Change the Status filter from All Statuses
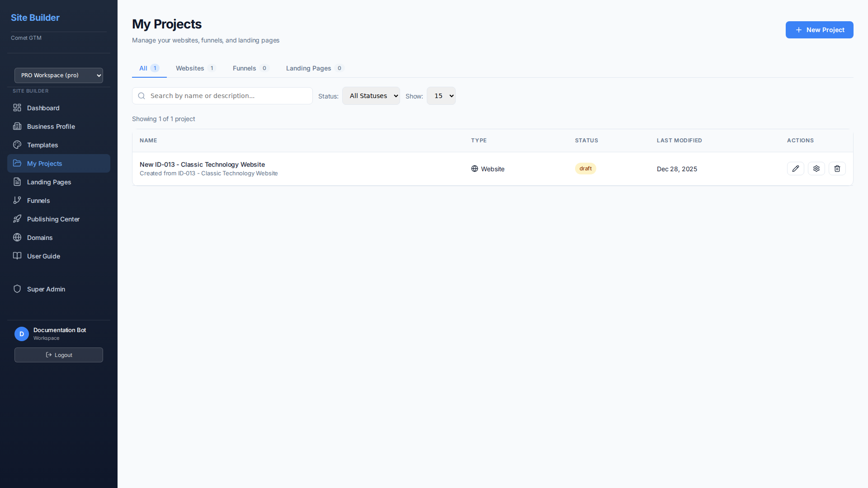868x488 pixels. tap(371, 96)
